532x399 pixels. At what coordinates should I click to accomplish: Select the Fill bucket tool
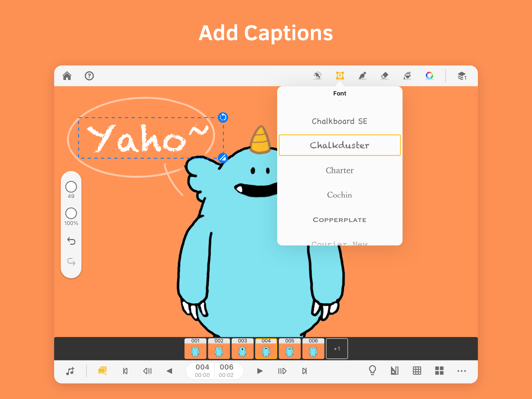(407, 76)
